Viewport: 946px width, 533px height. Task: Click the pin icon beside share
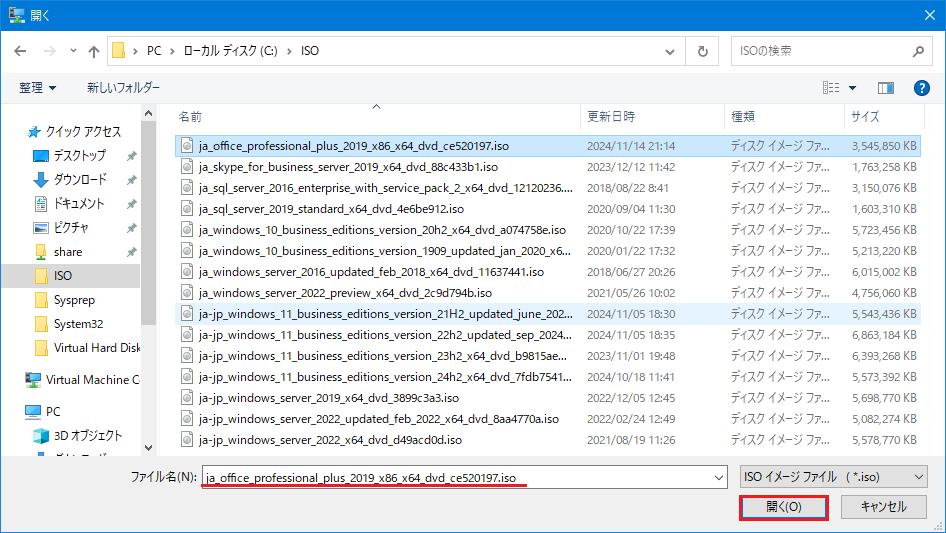pos(131,252)
